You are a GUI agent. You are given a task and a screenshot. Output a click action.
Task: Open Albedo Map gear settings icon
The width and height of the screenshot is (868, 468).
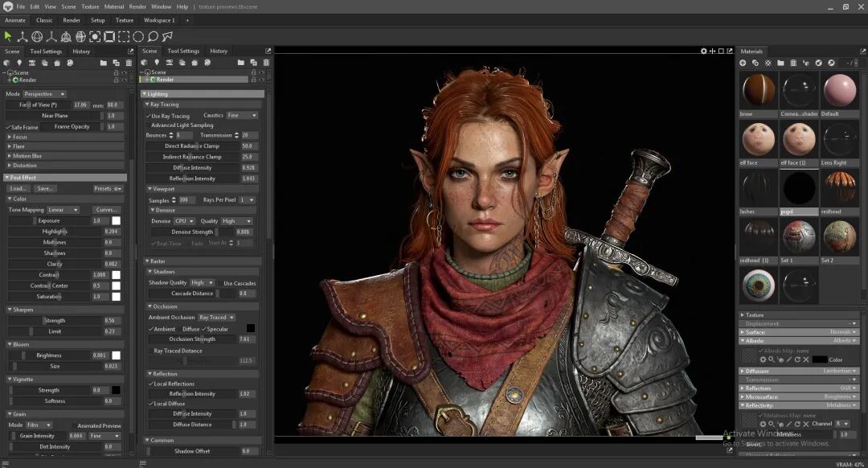click(763, 359)
